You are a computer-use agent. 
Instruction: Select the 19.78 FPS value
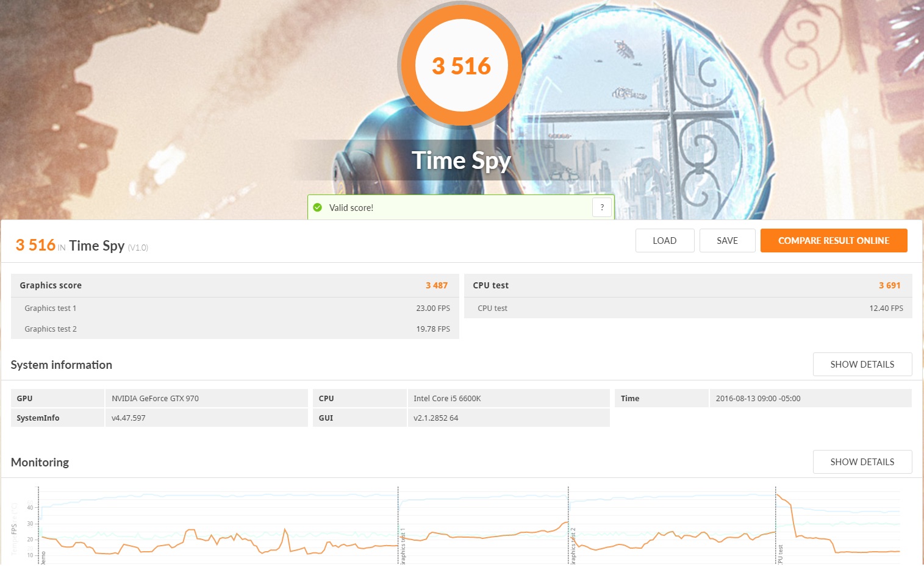point(432,329)
